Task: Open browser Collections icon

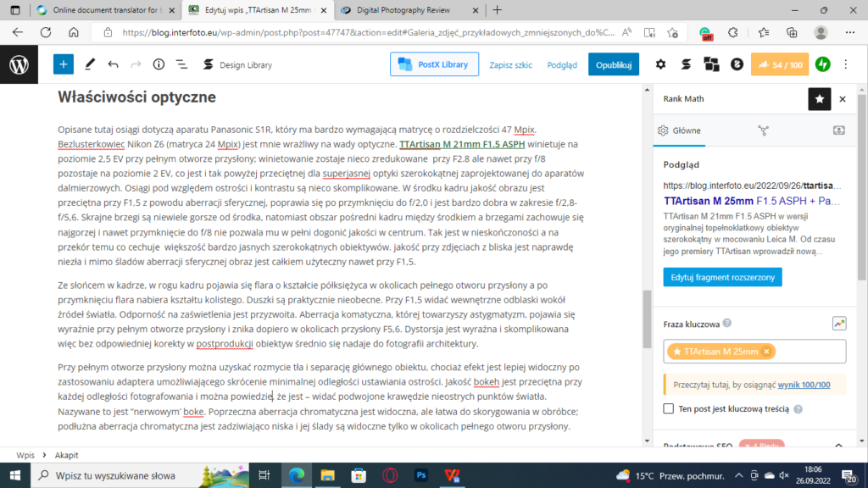Action: point(793,33)
